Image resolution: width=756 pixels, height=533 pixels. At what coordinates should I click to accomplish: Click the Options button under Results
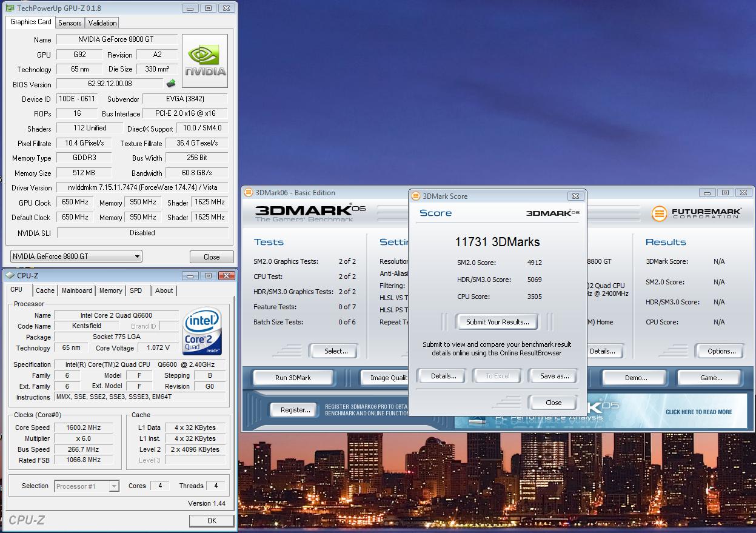(721, 351)
